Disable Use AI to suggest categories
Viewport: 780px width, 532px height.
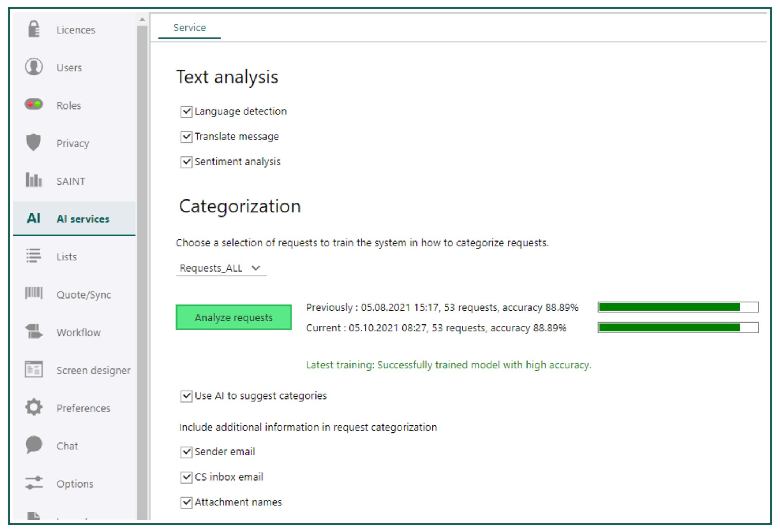click(x=186, y=396)
